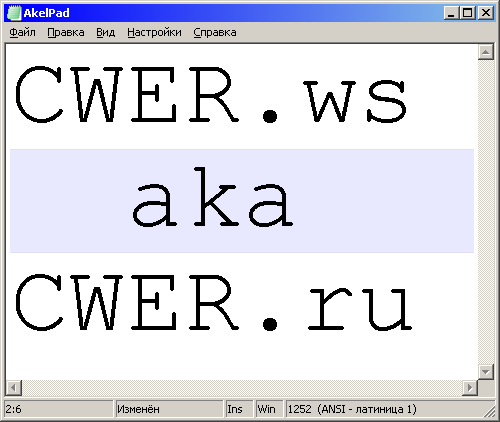Place cursor in the CWER.ws text line
The width and height of the screenshot is (500, 422).
click(210, 95)
